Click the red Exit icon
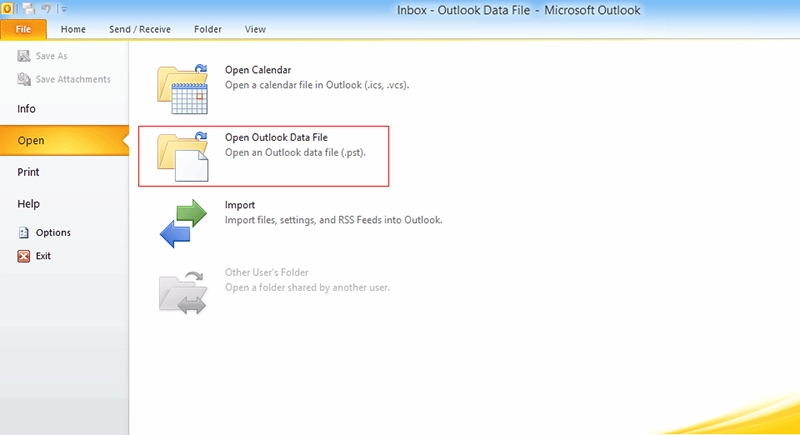This screenshot has height=435, width=800. pos(23,255)
